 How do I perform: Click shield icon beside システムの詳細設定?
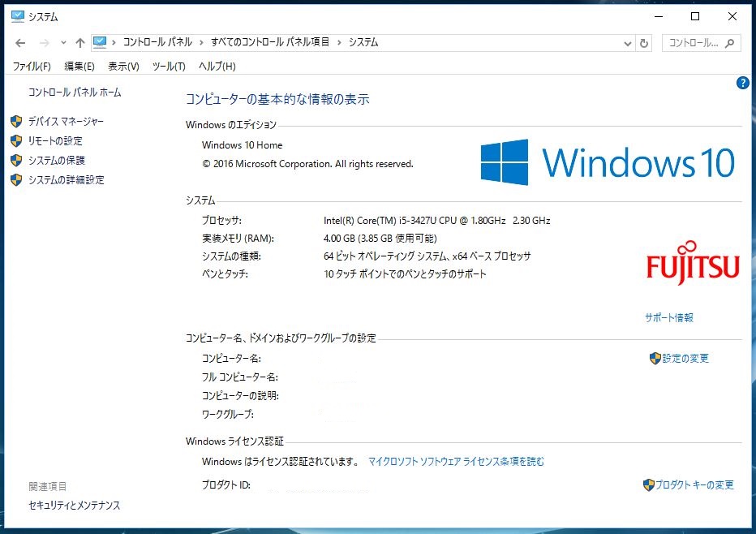pos(16,180)
